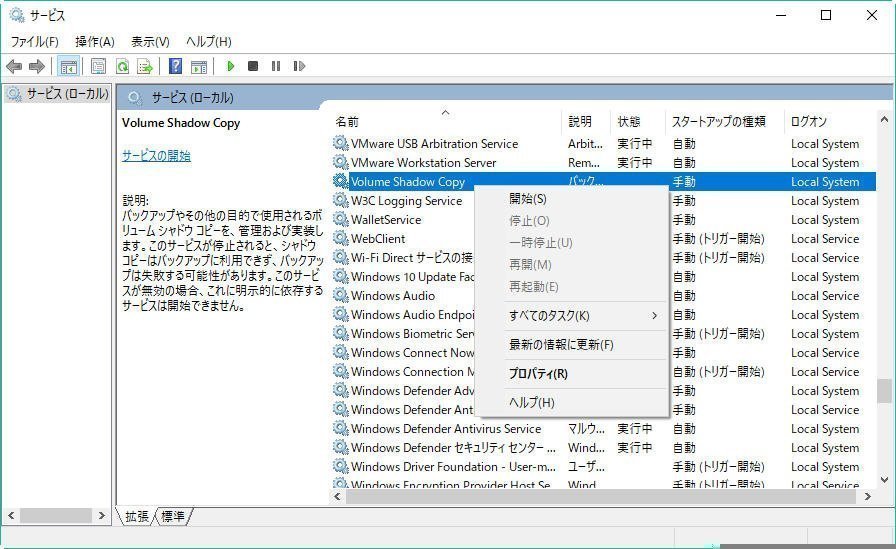896x549 pixels.
Task: Open the Properties toolbar icon
Action: tap(98, 66)
